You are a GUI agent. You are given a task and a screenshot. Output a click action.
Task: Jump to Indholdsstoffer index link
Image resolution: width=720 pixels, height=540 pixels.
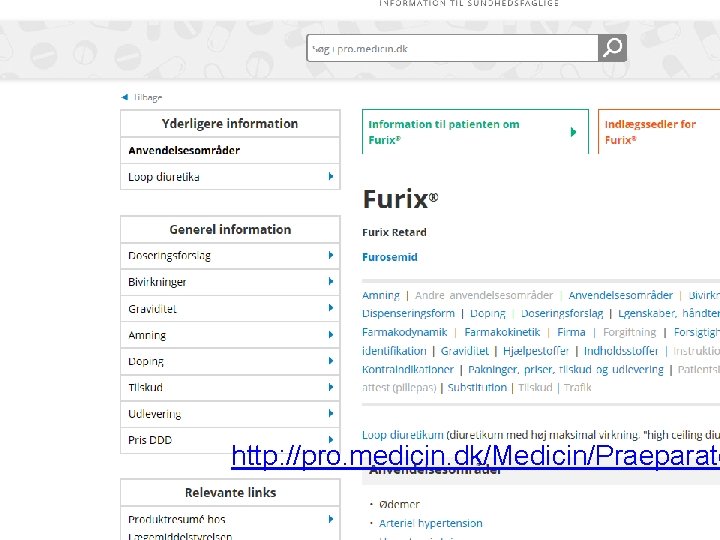coord(621,351)
